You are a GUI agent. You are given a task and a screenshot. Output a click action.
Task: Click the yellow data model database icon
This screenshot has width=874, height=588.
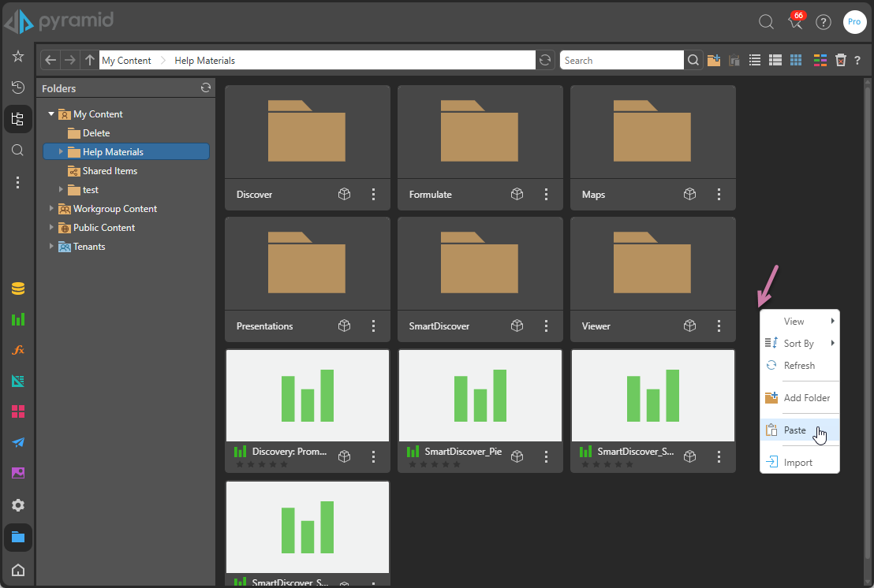(17, 288)
